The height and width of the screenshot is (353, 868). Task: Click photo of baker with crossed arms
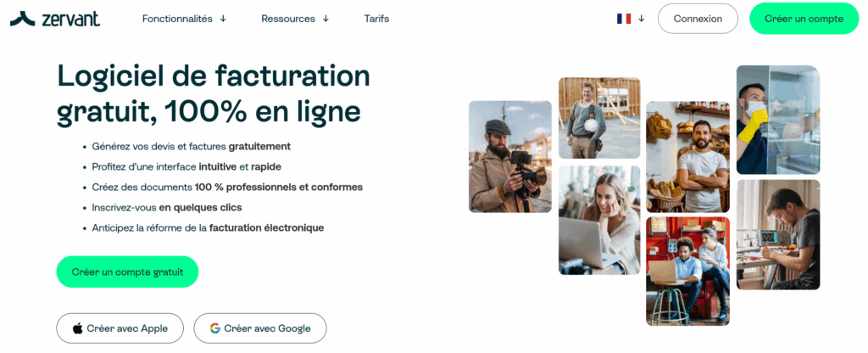[687, 156]
